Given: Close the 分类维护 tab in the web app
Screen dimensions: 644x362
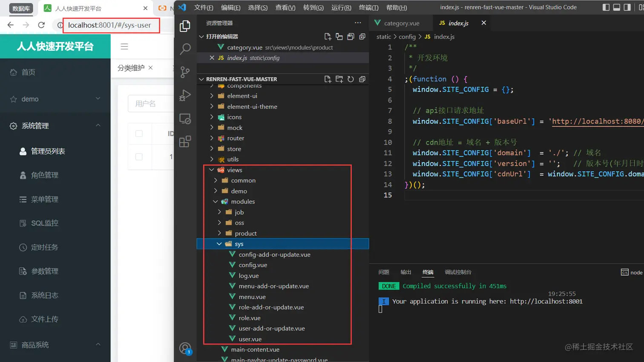Looking at the screenshot, I should click(150, 68).
